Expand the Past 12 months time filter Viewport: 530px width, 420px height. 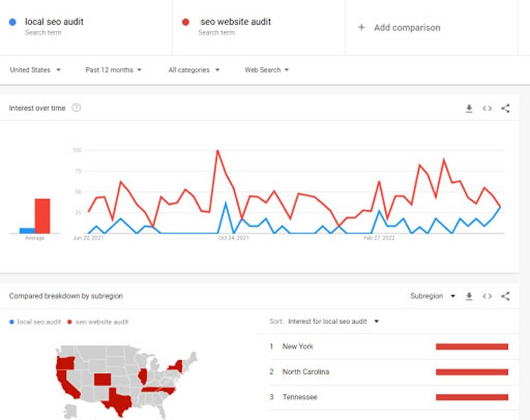pyautogui.click(x=113, y=70)
